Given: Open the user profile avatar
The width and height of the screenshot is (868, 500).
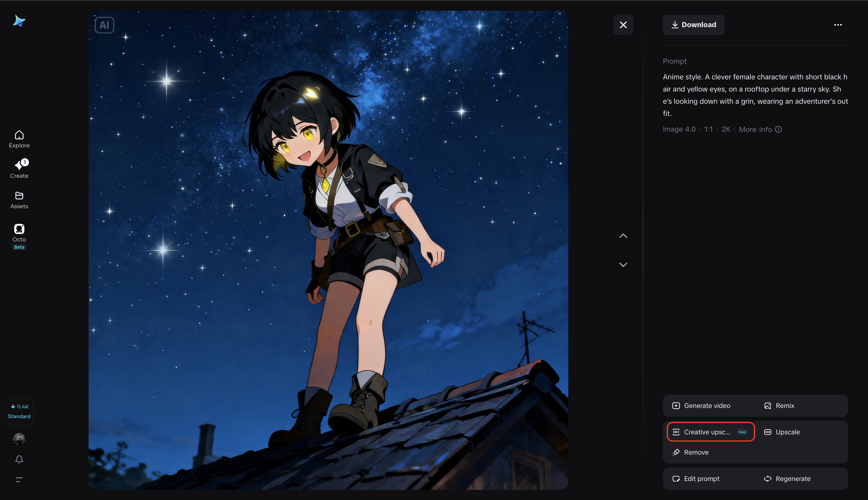Looking at the screenshot, I should (19, 439).
